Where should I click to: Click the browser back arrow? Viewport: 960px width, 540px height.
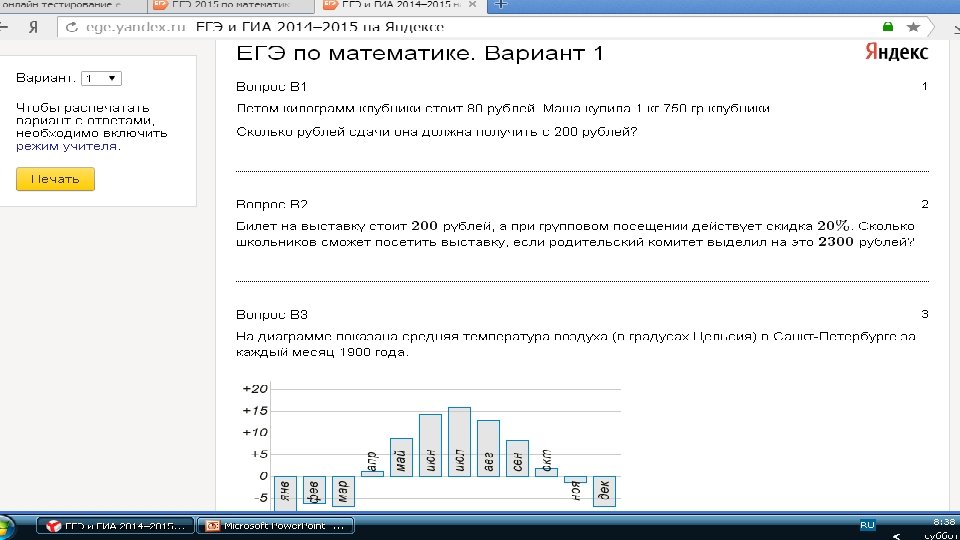click(4, 26)
